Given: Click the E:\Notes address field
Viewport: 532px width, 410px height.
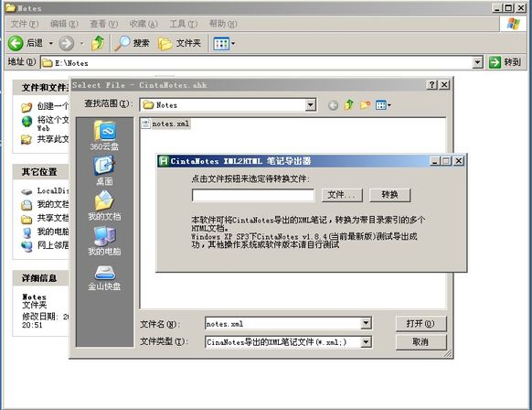Looking at the screenshot, I should 257,63.
